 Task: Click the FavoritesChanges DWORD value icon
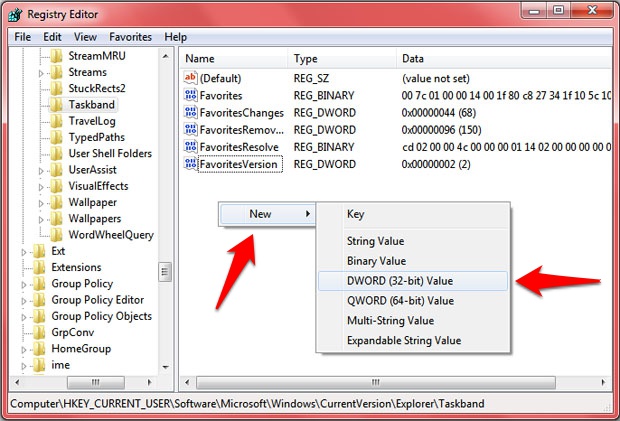tap(190, 112)
